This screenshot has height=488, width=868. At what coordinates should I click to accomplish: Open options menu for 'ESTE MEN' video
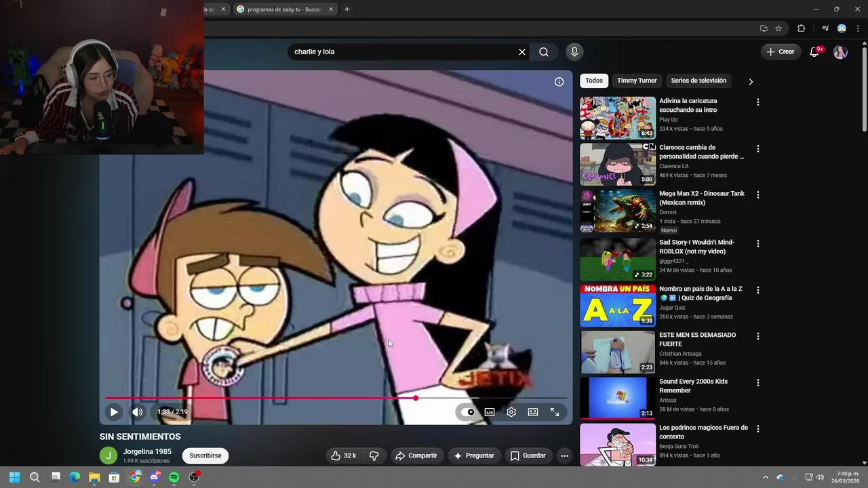point(757,336)
